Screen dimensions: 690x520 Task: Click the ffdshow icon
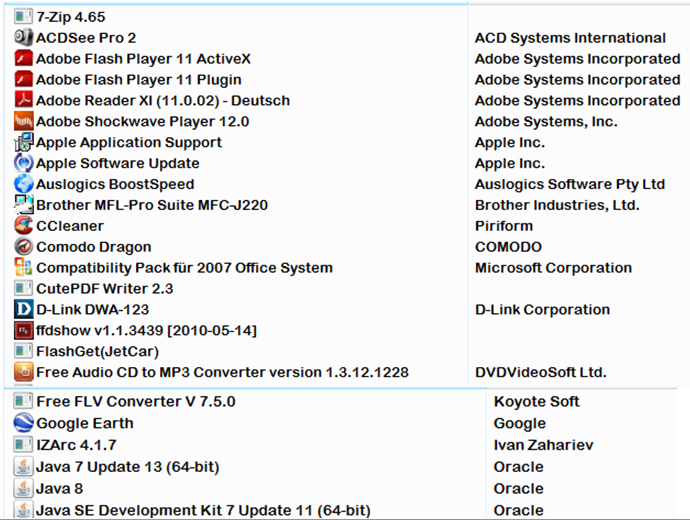[23, 330]
